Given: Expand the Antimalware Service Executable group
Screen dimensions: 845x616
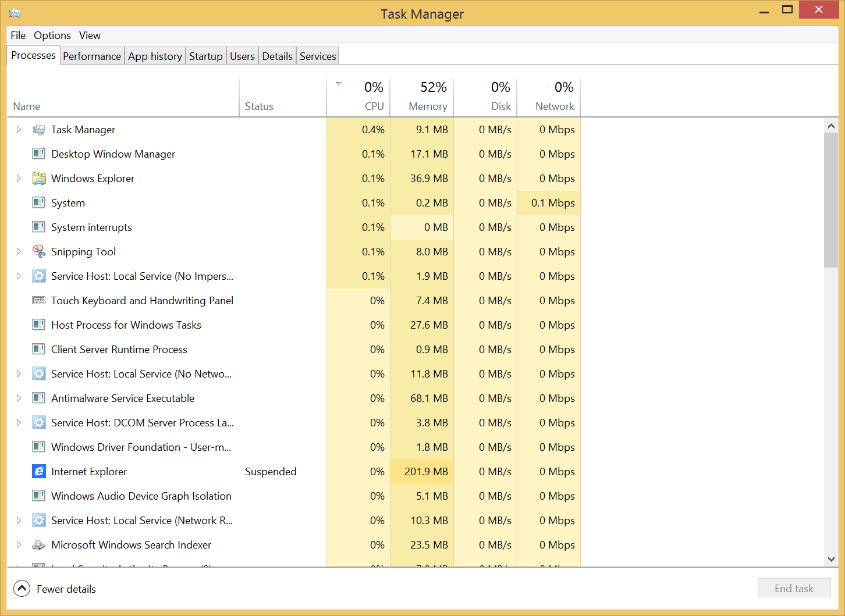Looking at the screenshot, I should click(19, 398).
